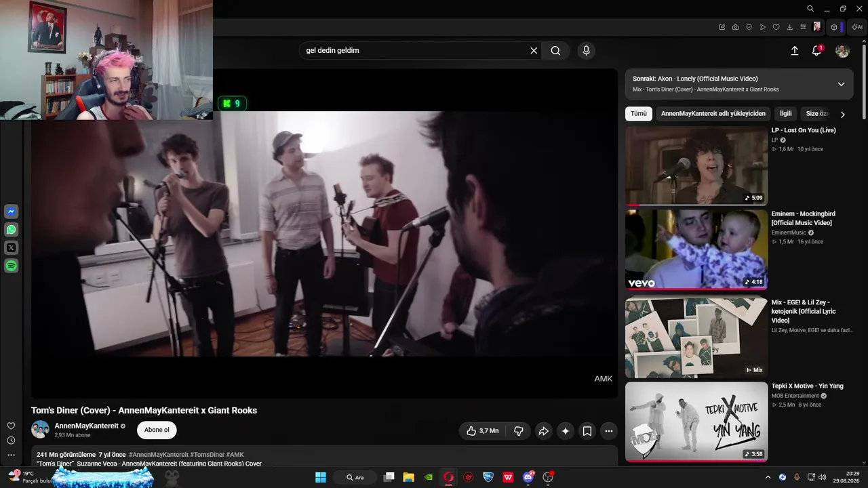Viewport: 868px width, 488px height.
Task: Like the Tom's Diner video
Action: pos(483,430)
